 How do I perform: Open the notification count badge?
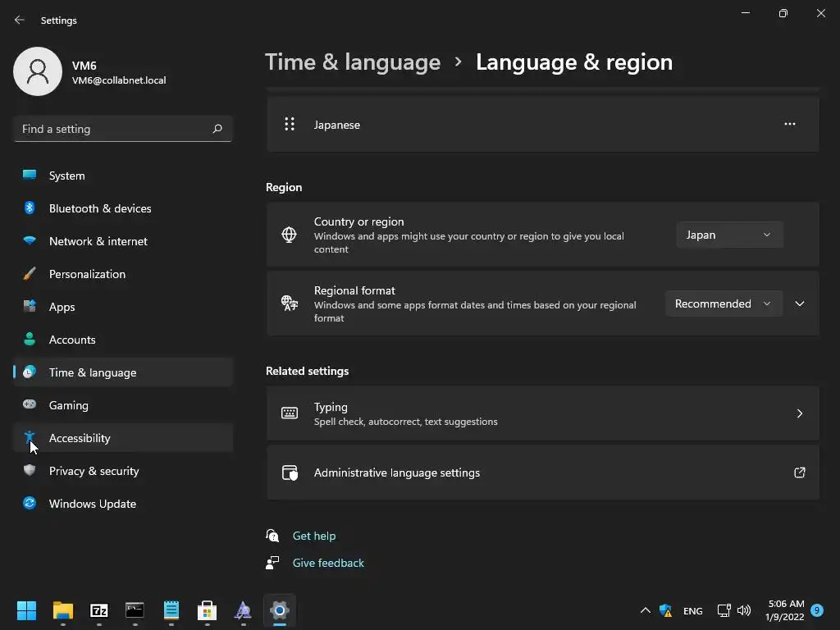point(817,610)
